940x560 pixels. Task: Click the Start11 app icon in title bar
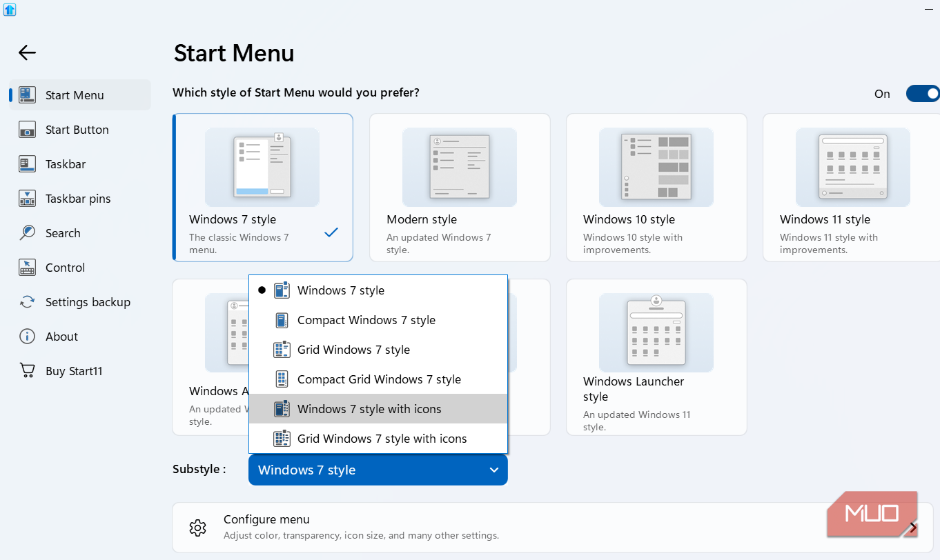click(x=10, y=10)
